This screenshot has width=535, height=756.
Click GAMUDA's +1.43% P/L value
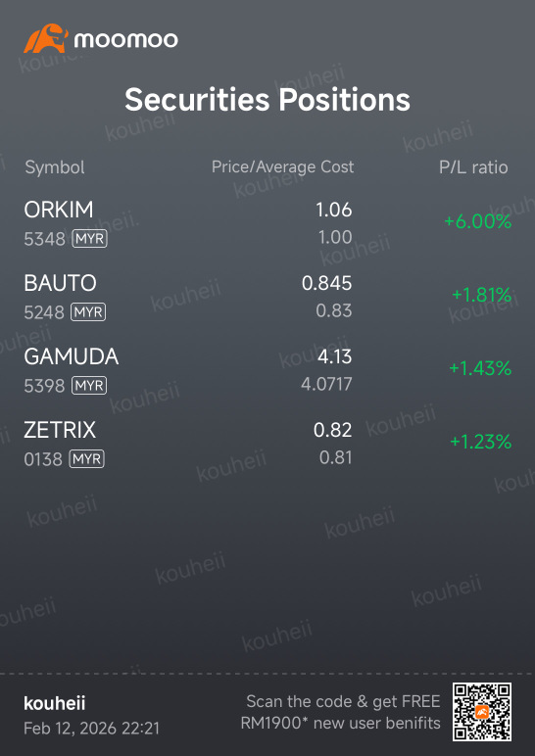click(x=480, y=369)
